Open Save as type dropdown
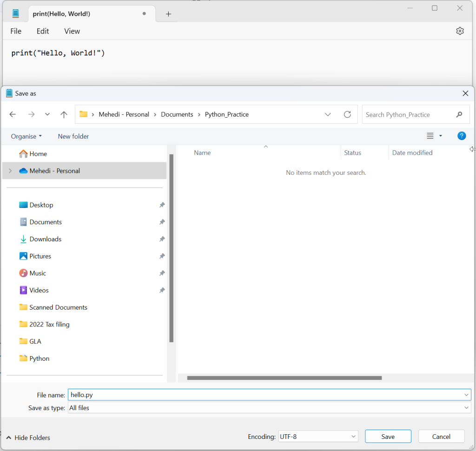476x451 pixels. [466, 408]
